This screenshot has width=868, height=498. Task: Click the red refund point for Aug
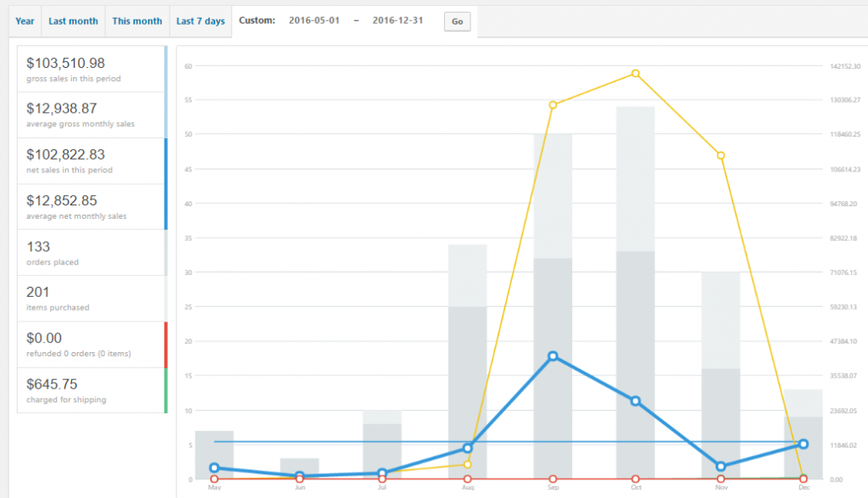pos(468,479)
